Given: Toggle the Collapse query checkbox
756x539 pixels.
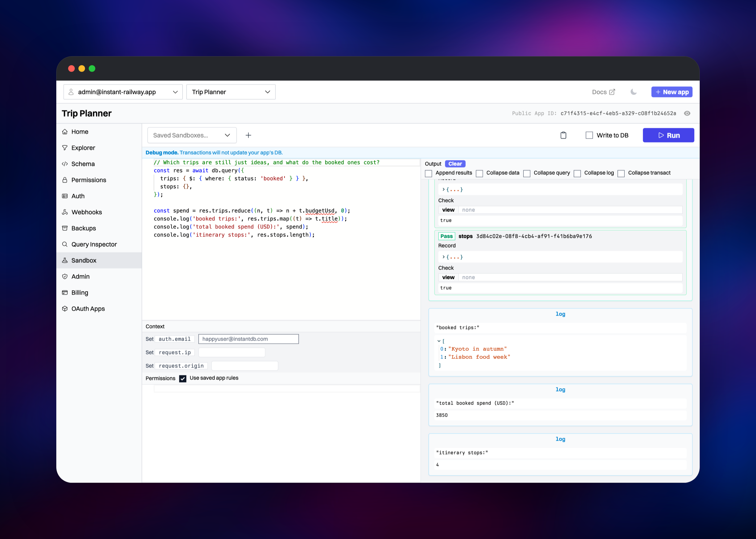Looking at the screenshot, I should tap(527, 173).
